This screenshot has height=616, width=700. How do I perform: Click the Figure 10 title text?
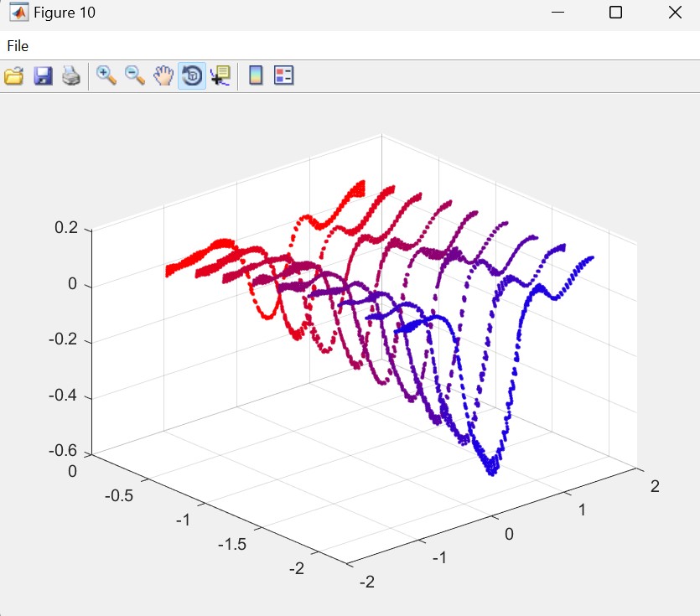(x=64, y=13)
